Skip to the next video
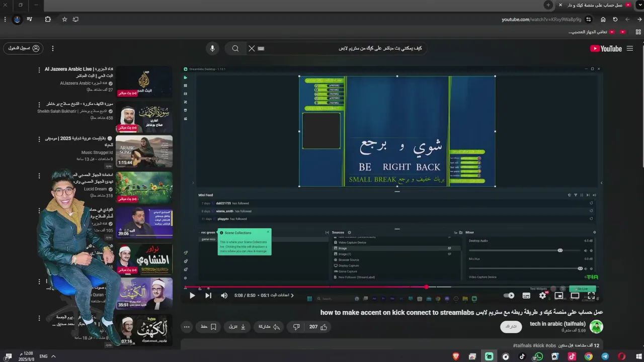Image resolution: width=644 pixels, height=362 pixels. 208,296
